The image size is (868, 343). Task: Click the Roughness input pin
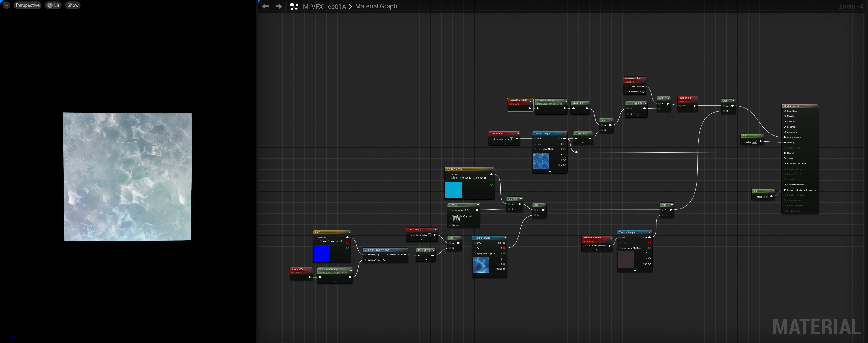(785, 127)
